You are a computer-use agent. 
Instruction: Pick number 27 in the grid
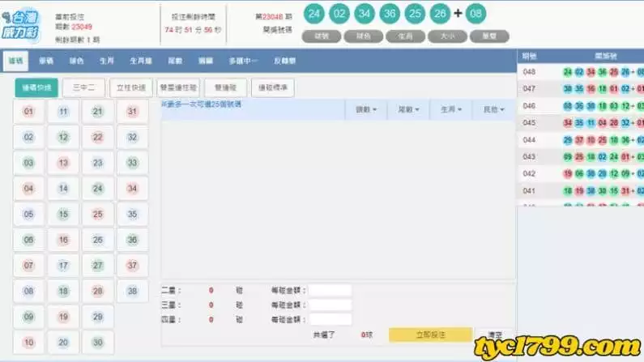point(97,266)
